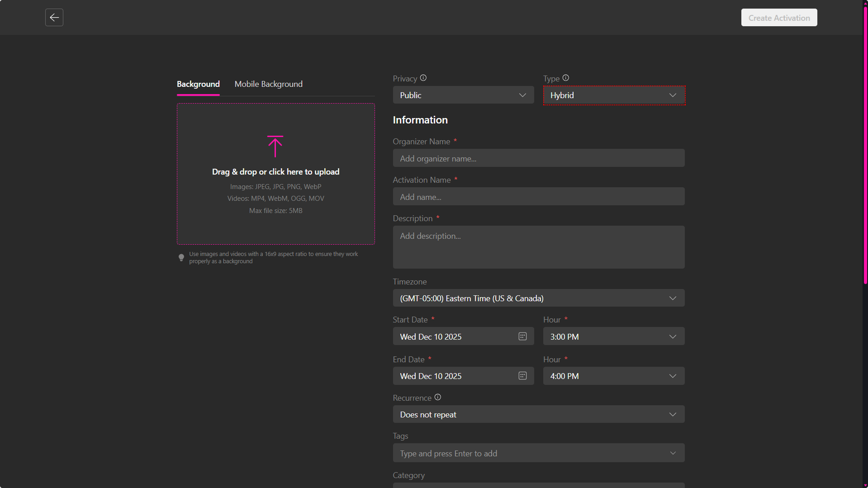Click the Organizer Name input field
This screenshot has width=868, height=488.
[x=538, y=158]
